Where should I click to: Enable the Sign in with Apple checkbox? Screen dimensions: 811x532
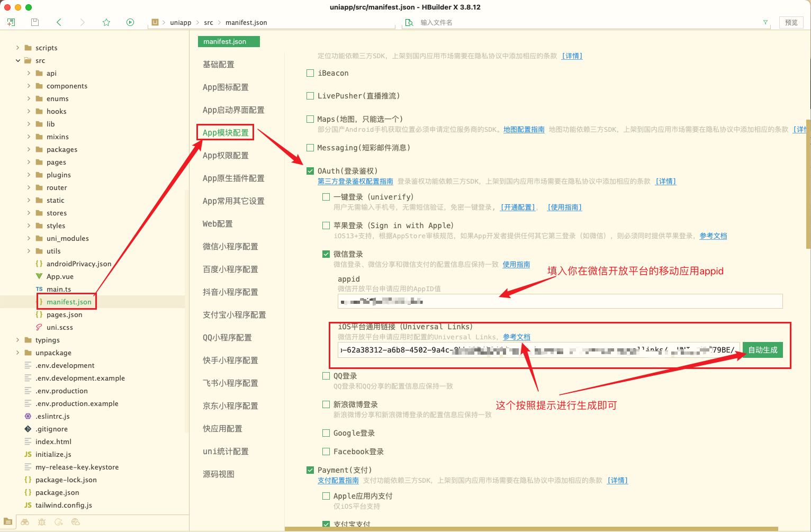(x=326, y=226)
